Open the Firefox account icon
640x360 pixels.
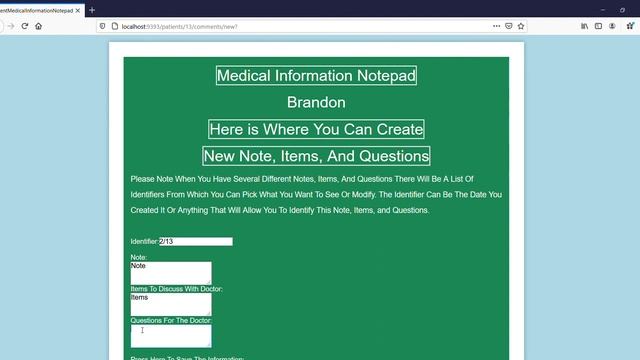[x=612, y=26]
